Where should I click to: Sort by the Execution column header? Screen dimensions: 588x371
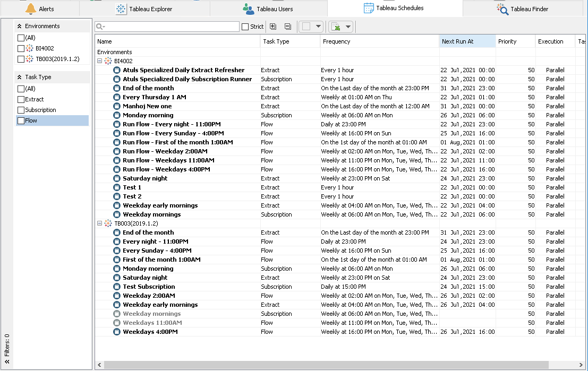tap(555, 41)
